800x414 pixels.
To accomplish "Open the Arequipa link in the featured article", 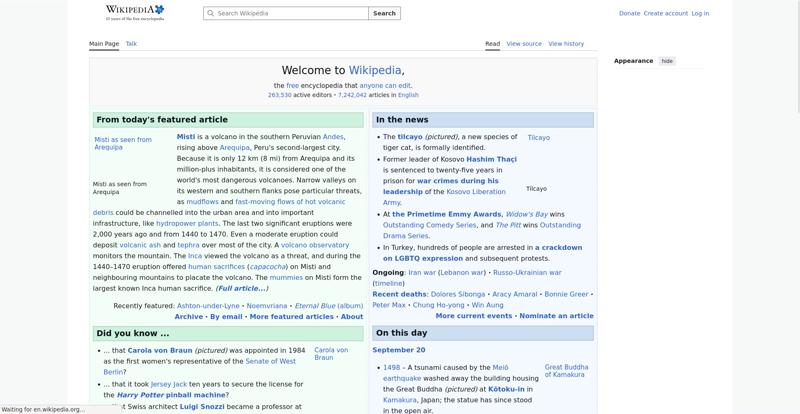I will [235, 148].
